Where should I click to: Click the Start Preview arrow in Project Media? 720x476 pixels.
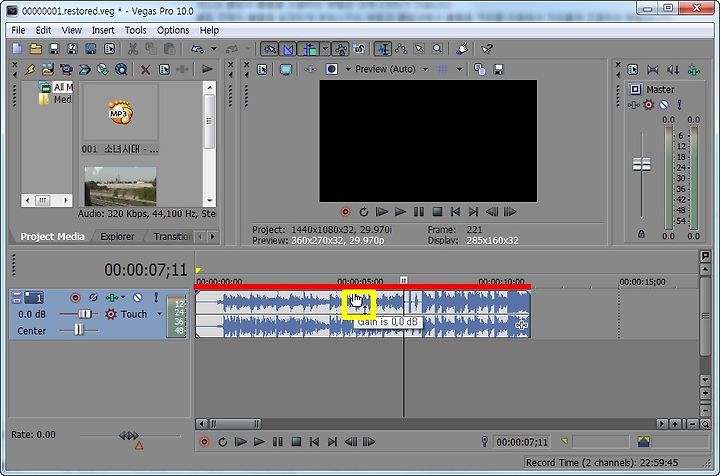click(207, 69)
